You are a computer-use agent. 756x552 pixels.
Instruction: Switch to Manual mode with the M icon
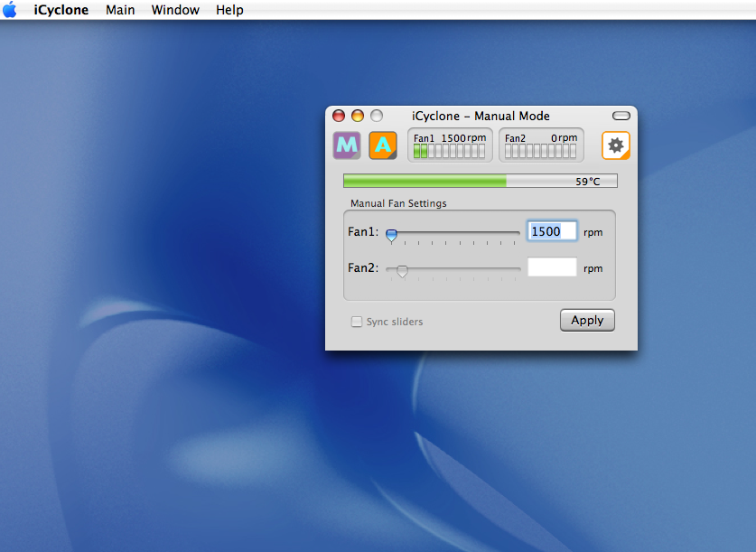click(347, 145)
